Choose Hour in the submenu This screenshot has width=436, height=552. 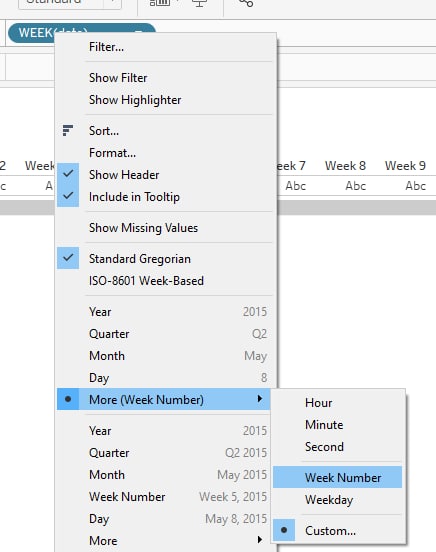337,403
